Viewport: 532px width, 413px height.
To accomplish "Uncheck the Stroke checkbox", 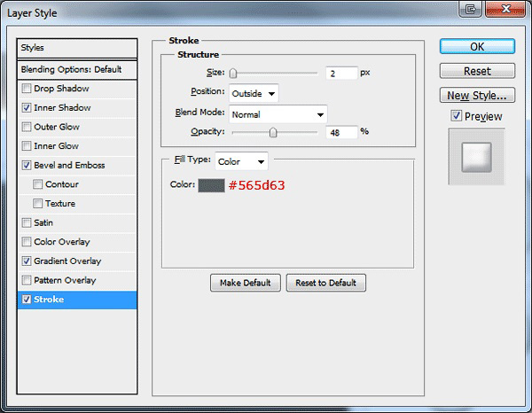I will coord(27,300).
